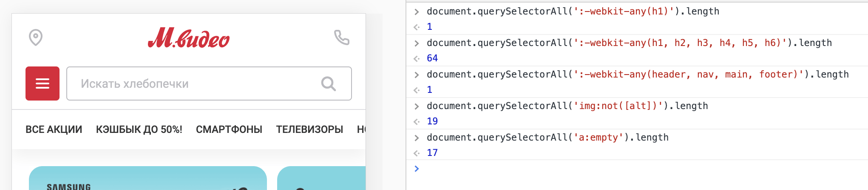Click the console result value 64

pyautogui.click(x=432, y=58)
